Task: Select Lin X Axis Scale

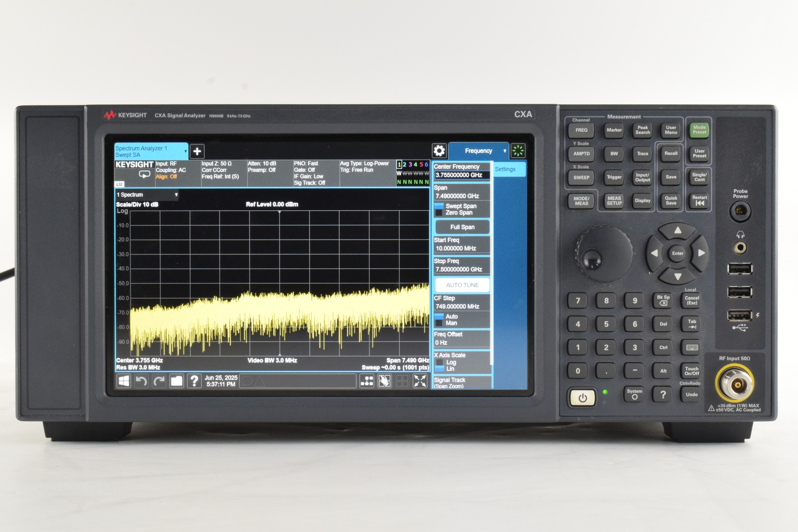Action: click(x=445, y=369)
